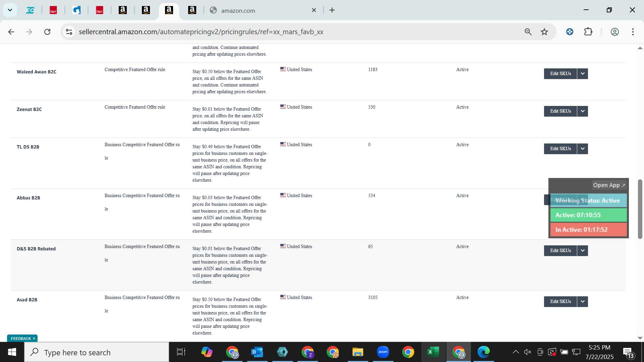Screen dimensions: 644x362
Task: Open Excel from taskbar
Action: coord(433,352)
